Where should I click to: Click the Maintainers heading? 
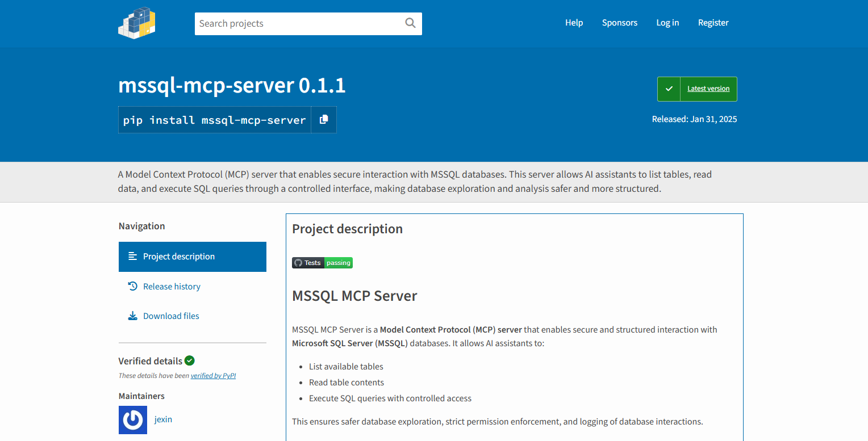(141, 396)
